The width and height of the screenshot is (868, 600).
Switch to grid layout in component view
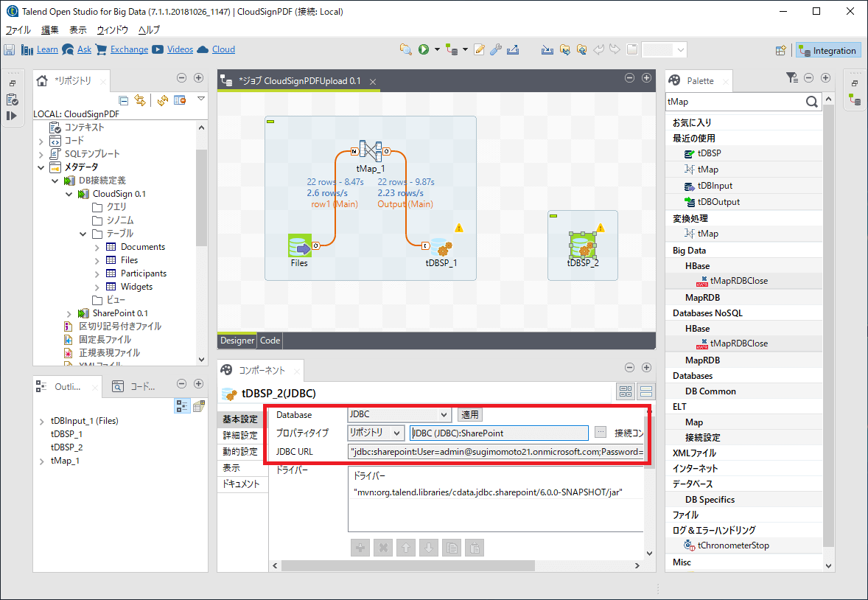pos(626,391)
